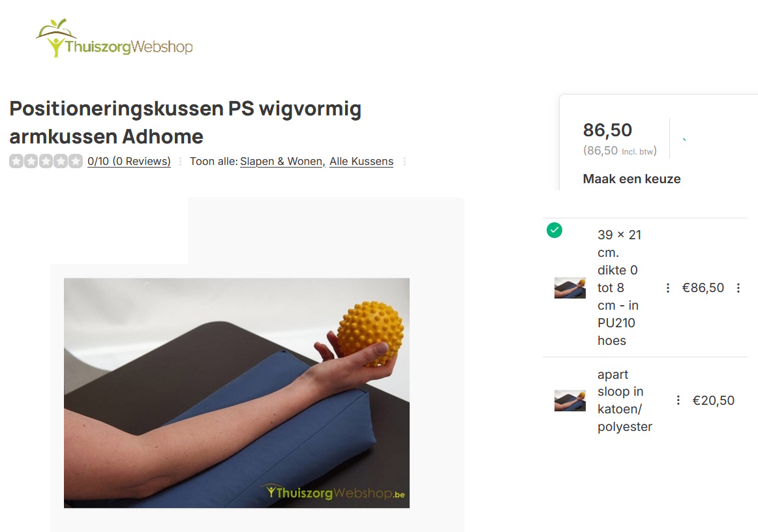Toggle the green checkmark of selected option

pos(554,230)
